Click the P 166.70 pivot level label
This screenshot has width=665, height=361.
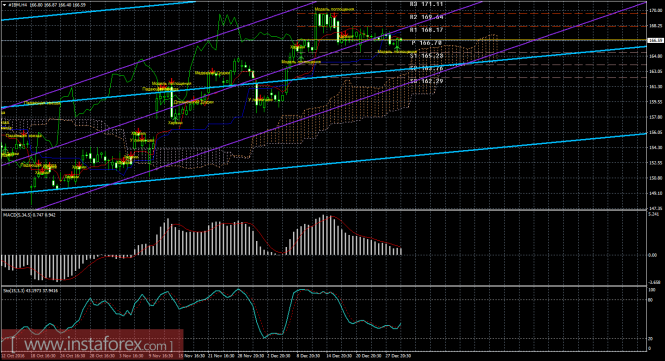(427, 43)
